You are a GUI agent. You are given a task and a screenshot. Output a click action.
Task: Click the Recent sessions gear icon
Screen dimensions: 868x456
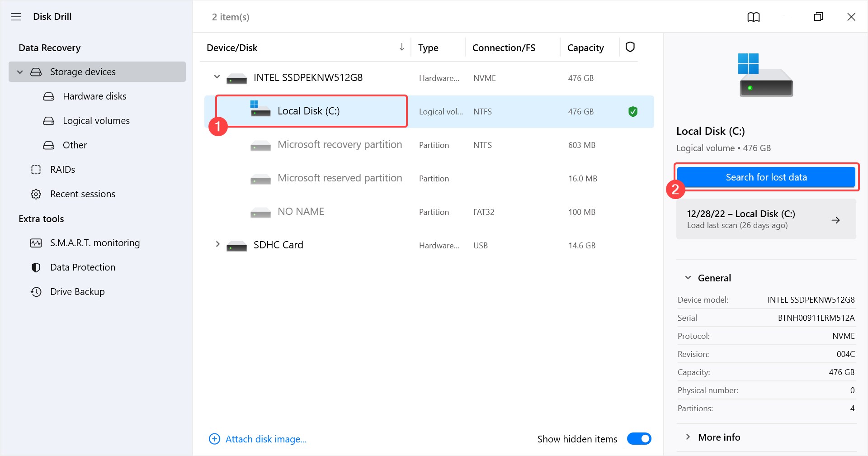[x=36, y=194]
